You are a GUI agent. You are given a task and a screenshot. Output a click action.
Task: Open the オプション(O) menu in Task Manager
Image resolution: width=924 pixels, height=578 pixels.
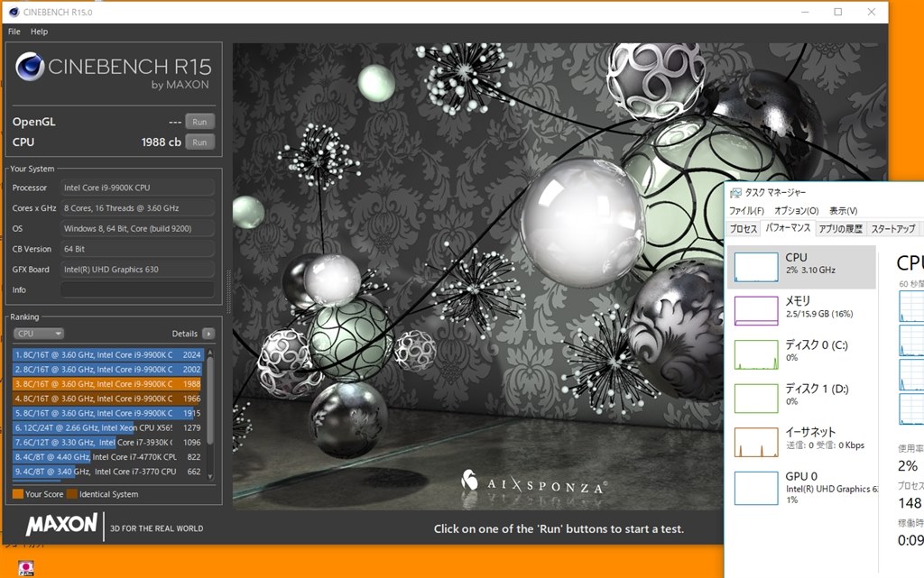coord(797,211)
